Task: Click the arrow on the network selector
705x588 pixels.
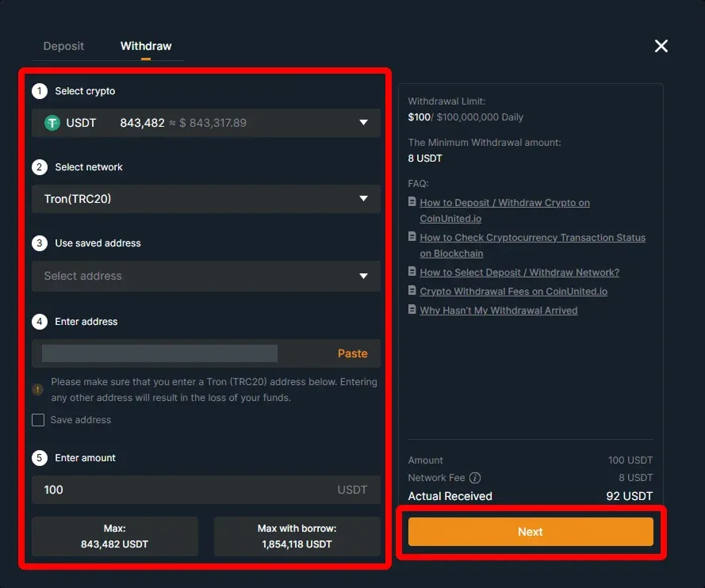Action: tap(363, 198)
